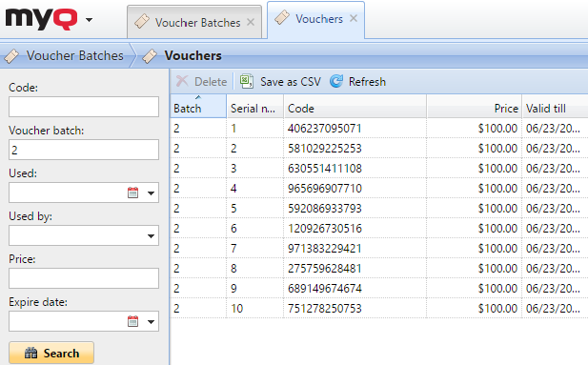Screen dimensions: 588x365
Task: Select voucher code 406237095071
Action: click(324, 129)
